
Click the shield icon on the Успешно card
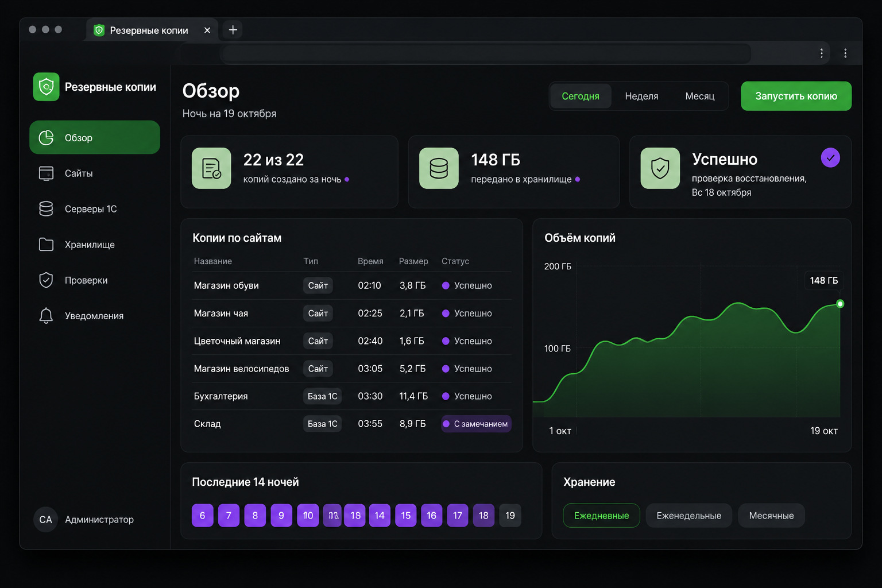coord(660,168)
